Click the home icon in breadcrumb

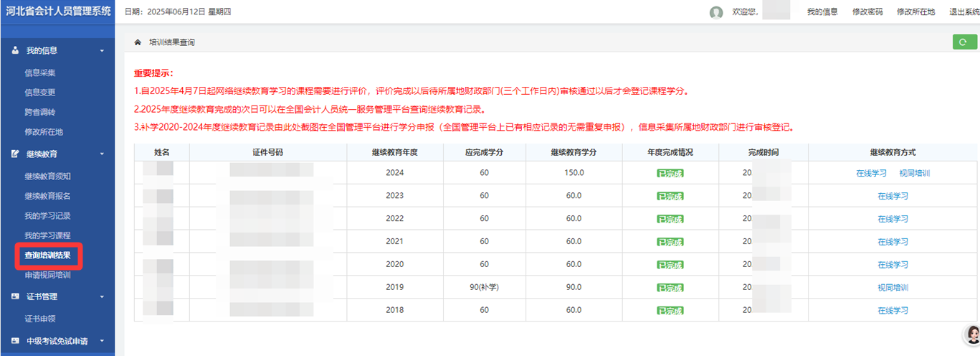[138, 42]
